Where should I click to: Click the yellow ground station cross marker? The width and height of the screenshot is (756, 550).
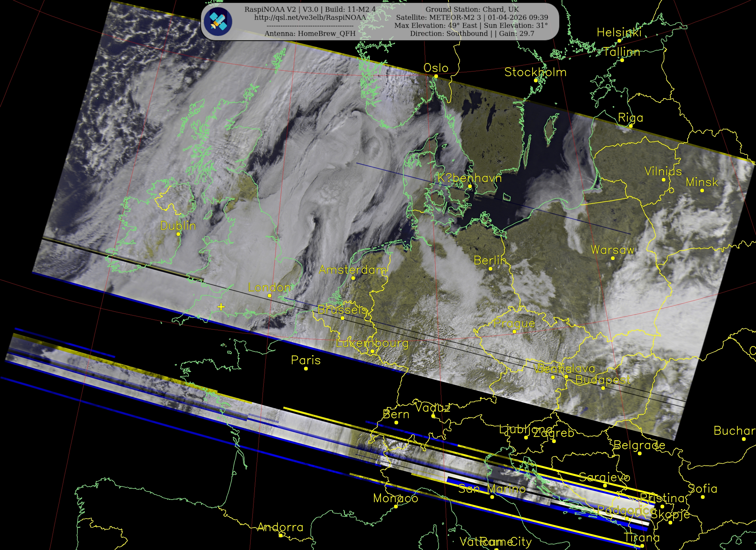pos(221,307)
